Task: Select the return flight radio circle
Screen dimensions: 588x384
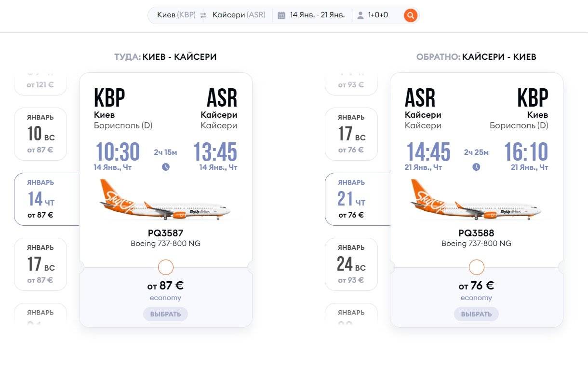Action: [477, 267]
